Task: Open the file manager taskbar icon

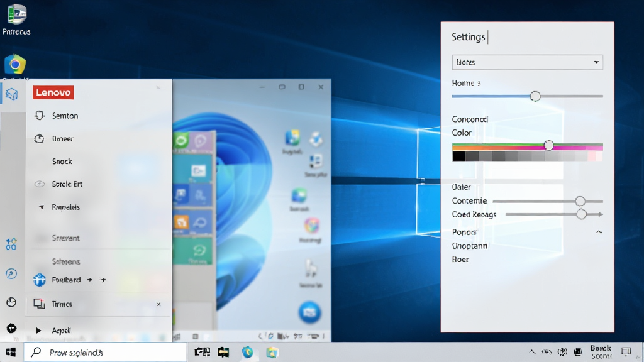Action: tap(223, 352)
